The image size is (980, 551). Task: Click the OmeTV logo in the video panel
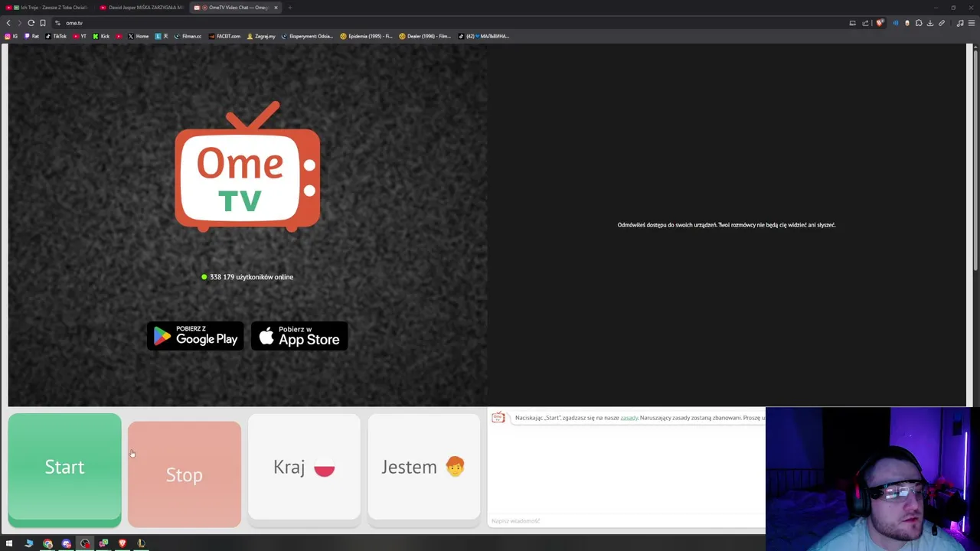247,166
